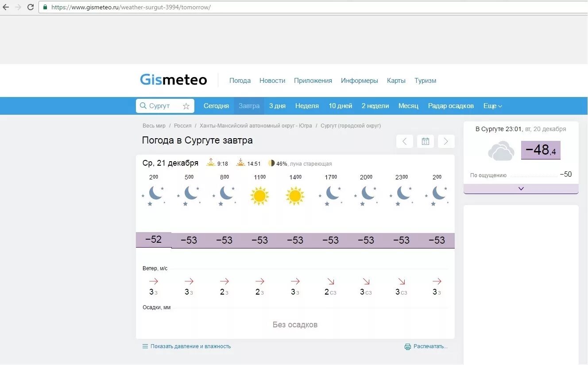Open the Информеры section
This screenshot has width=588, height=365.
pos(360,81)
